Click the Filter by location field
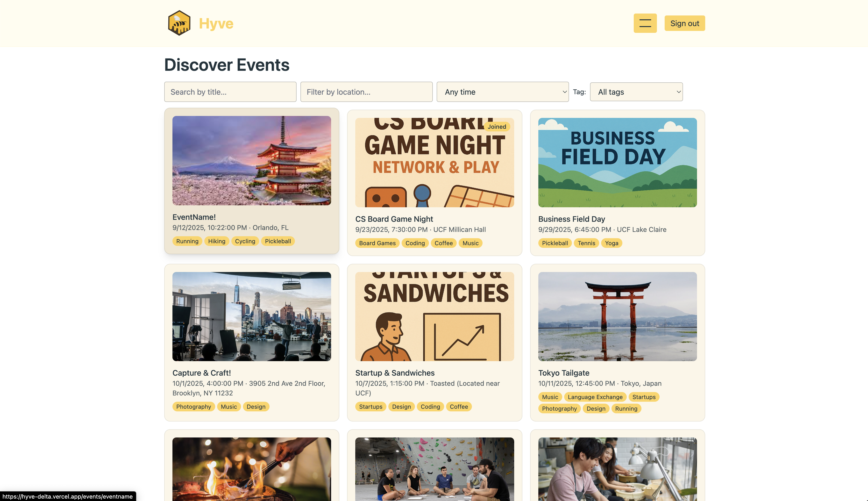Image resolution: width=868 pixels, height=501 pixels. [x=366, y=92]
